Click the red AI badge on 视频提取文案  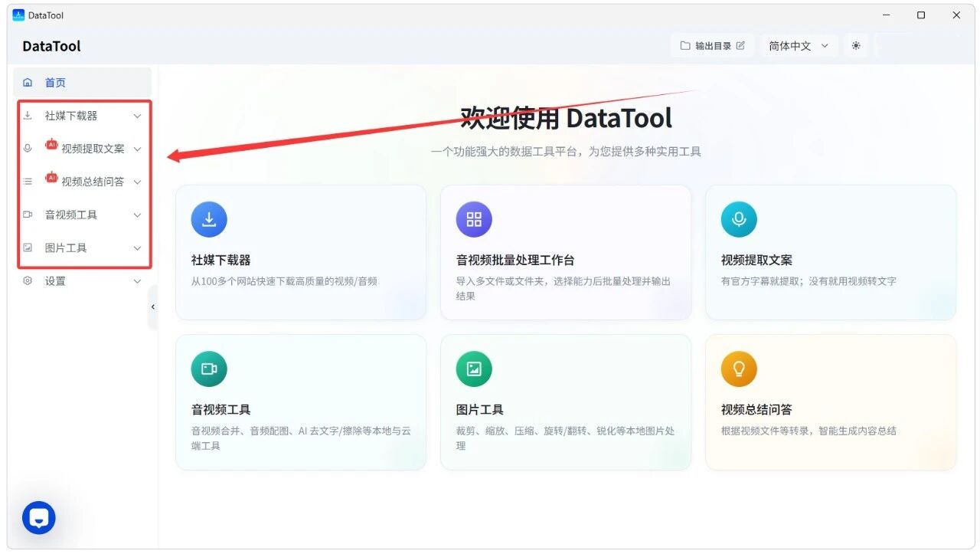click(x=51, y=144)
